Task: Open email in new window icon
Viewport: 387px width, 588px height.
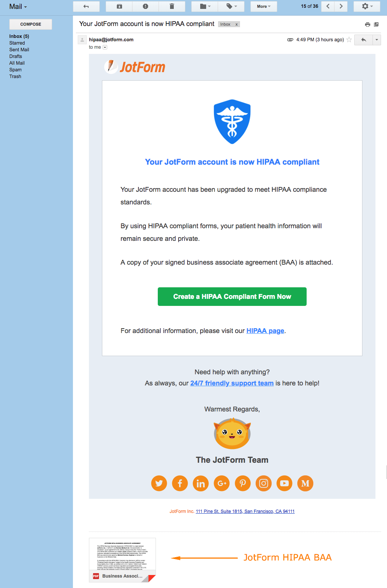Action: 376,25
